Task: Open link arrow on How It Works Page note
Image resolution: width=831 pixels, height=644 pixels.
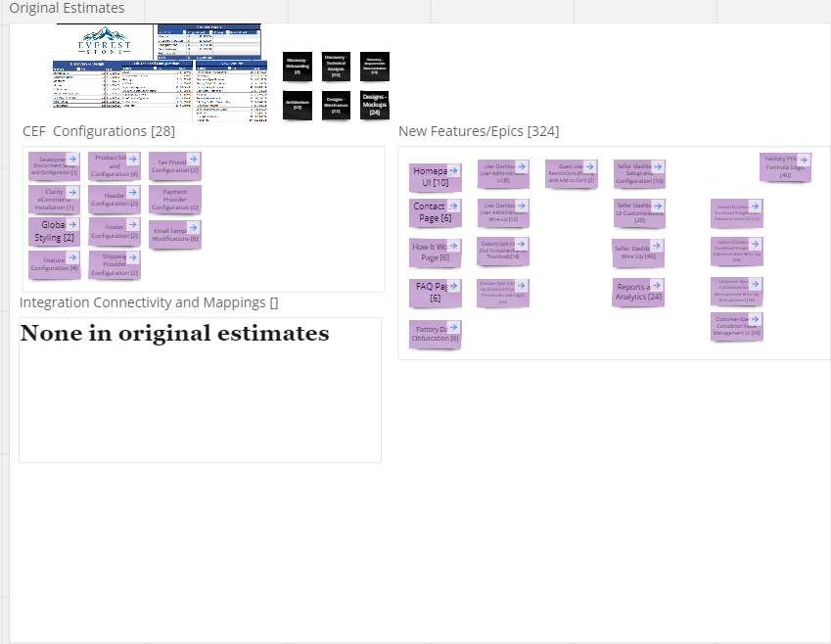Action: (453, 246)
